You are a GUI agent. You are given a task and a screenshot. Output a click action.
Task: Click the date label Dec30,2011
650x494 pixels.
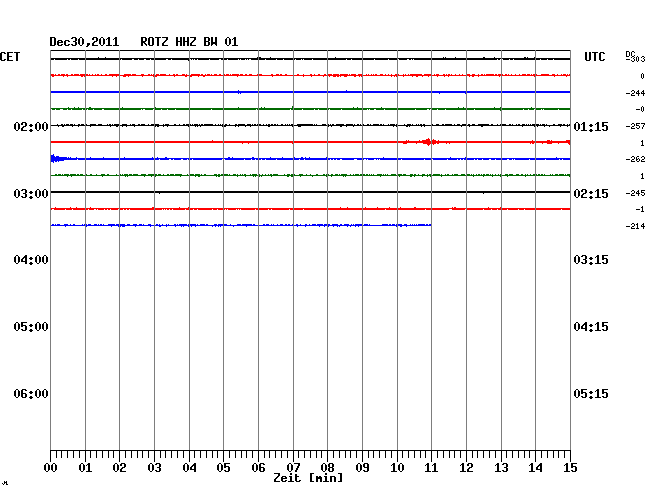coord(84,42)
